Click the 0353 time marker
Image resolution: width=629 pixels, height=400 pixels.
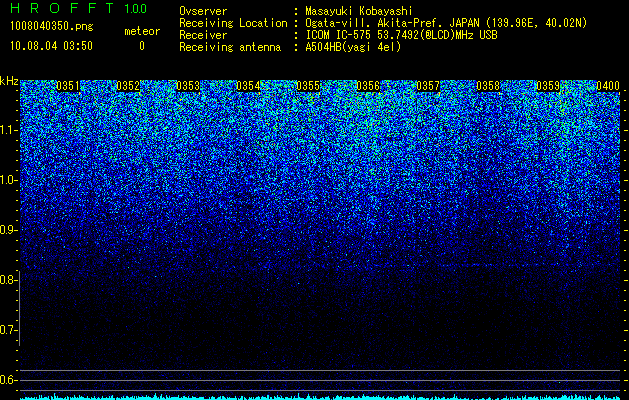(x=188, y=86)
